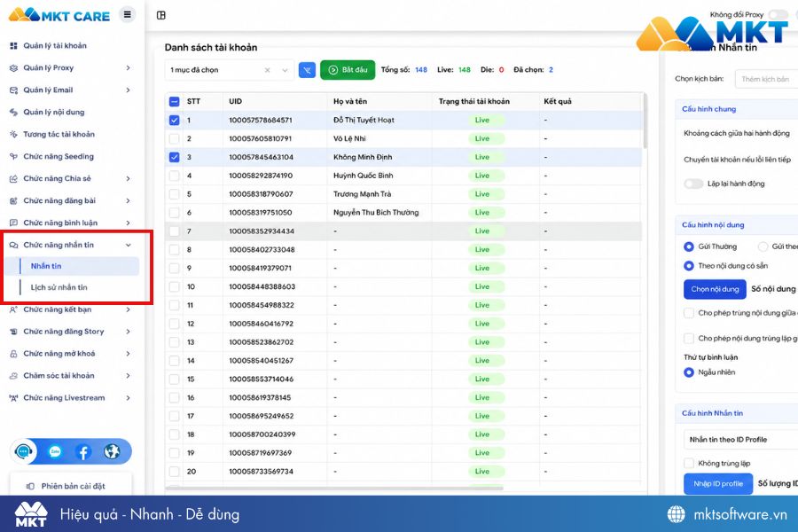This screenshot has width=798, height=532.
Task: Click the blue clear filter icon button
Action: 307,70
